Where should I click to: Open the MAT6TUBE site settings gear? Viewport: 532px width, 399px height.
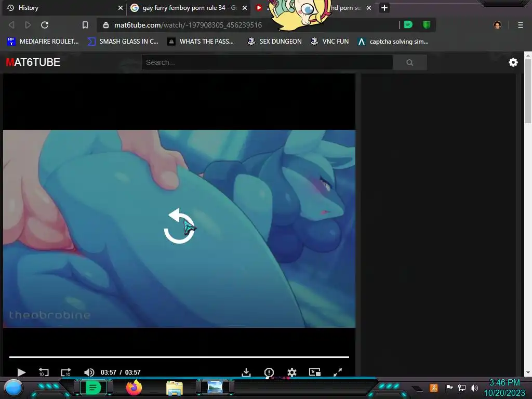[x=513, y=62]
